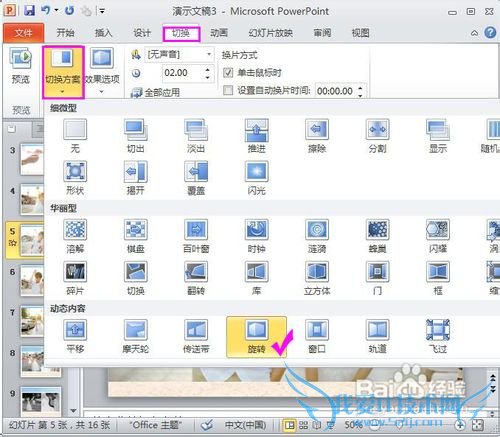Pick the 擦除 wipe transition
Screen dimensions: 500x437
(317, 137)
